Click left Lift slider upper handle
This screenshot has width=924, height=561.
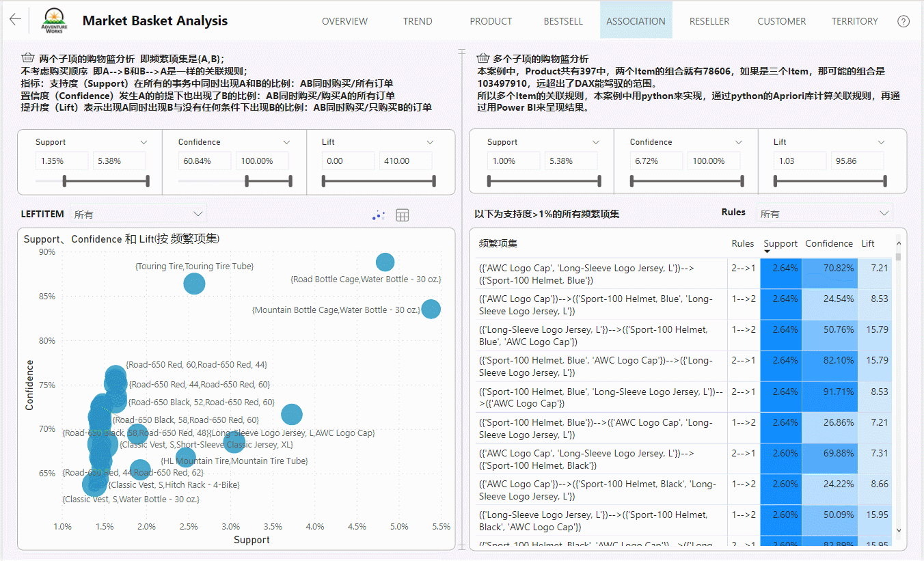(x=434, y=181)
